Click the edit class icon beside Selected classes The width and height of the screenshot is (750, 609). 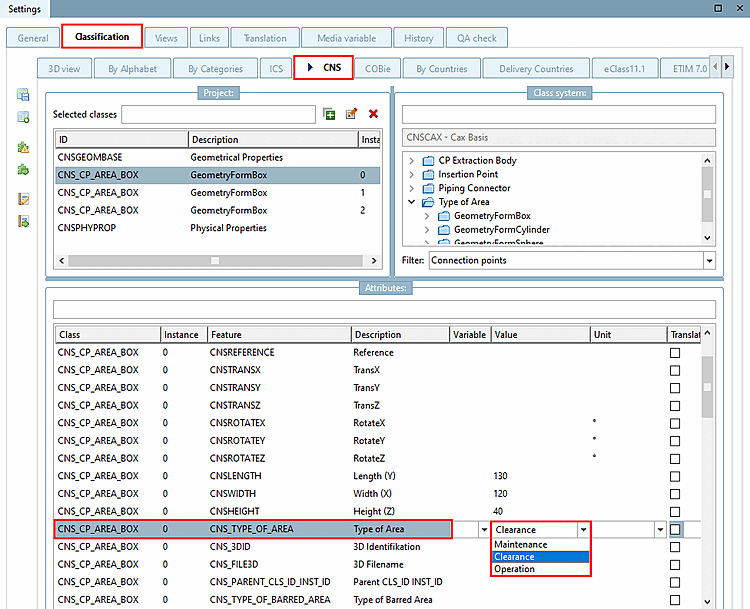click(x=351, y=115)
